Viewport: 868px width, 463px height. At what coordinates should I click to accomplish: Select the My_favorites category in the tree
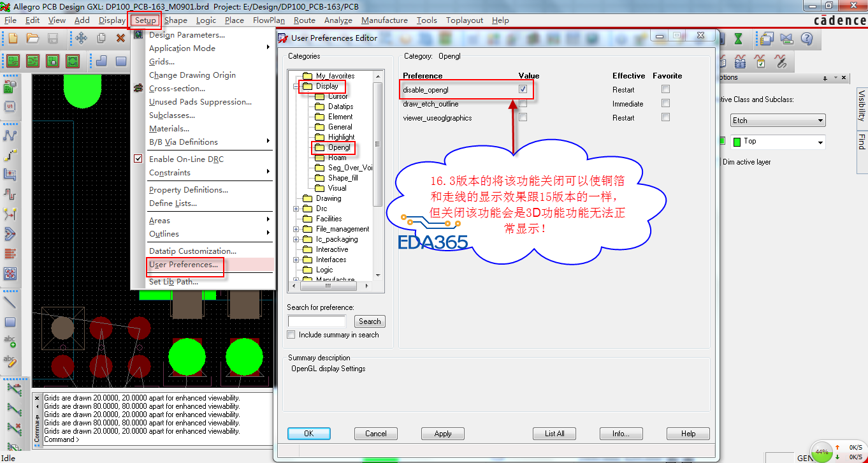pos(335,76)
